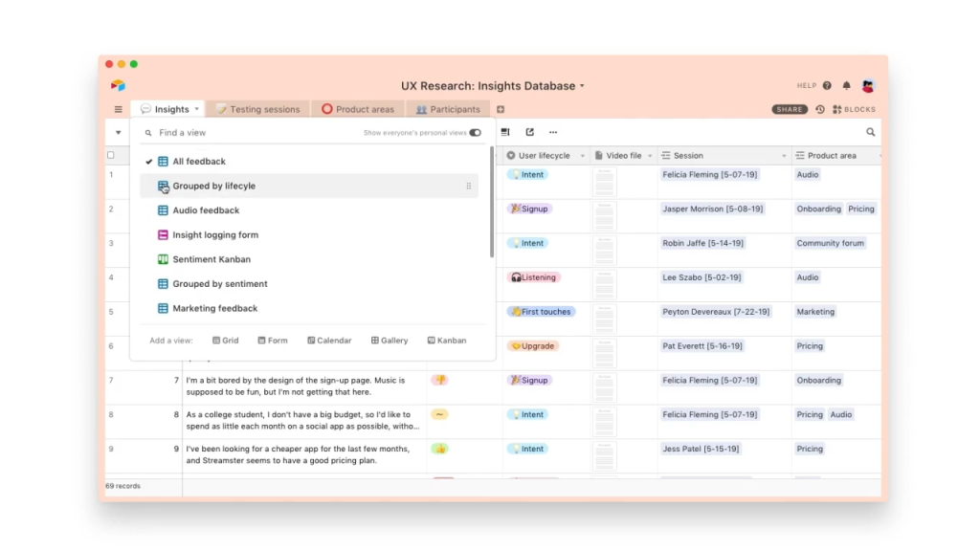Image resolution: width=980 pixels, height=551 pixels.
Task: Switch to the Testing sessions tab
Action: point(257,109)
